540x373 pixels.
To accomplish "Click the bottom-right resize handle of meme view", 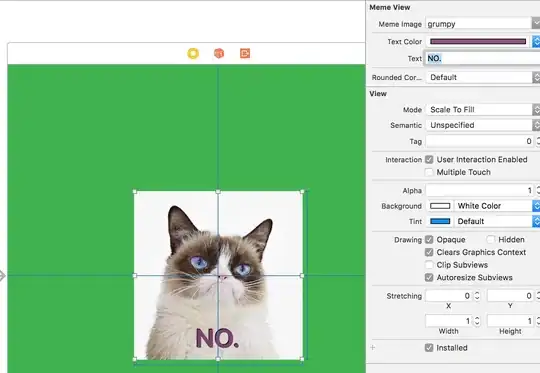I will pos(302,359).
